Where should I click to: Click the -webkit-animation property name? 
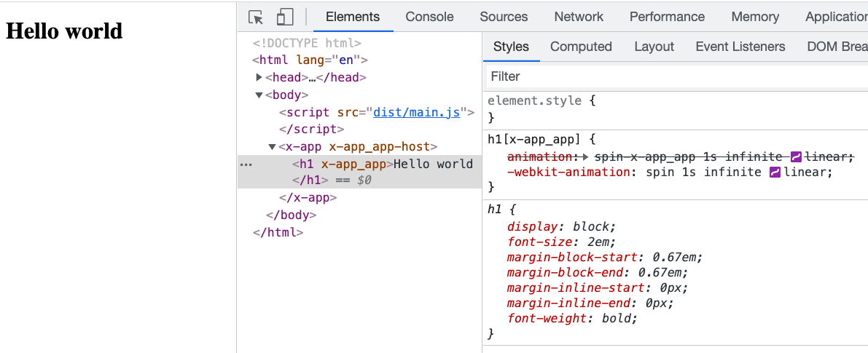point(568,172)
